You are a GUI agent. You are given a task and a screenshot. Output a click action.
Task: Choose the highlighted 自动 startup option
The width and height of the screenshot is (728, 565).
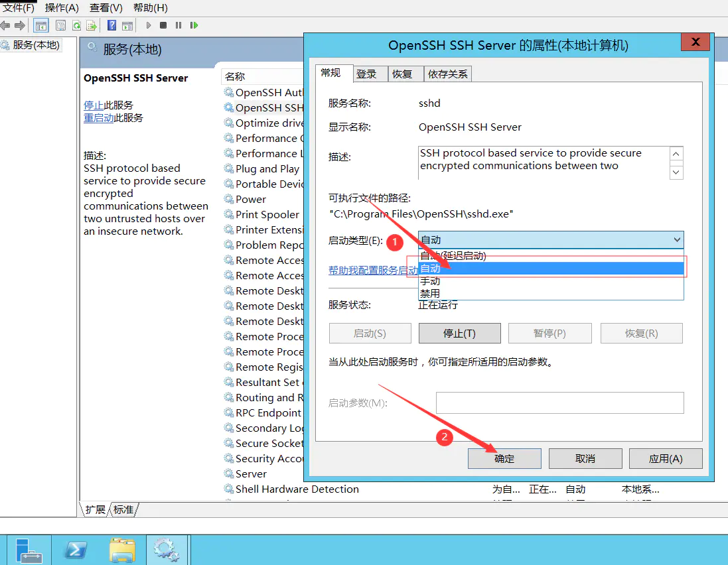(551, 268)
